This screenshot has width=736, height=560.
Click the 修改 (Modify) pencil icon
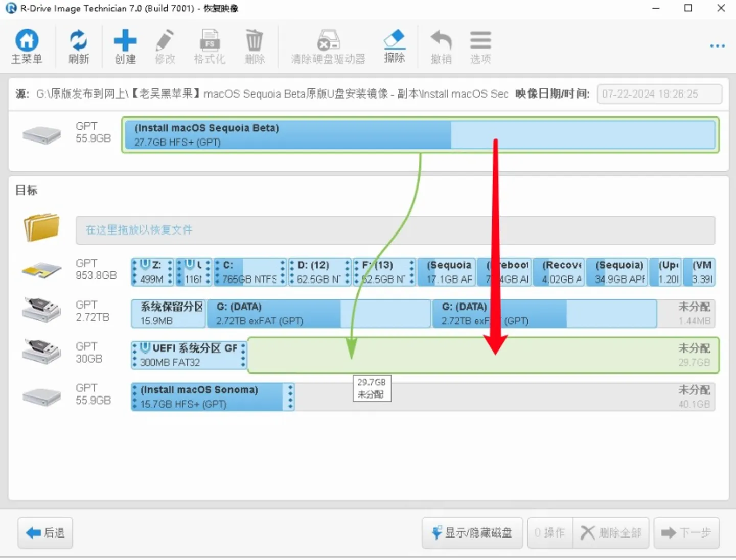click(165, 46)
